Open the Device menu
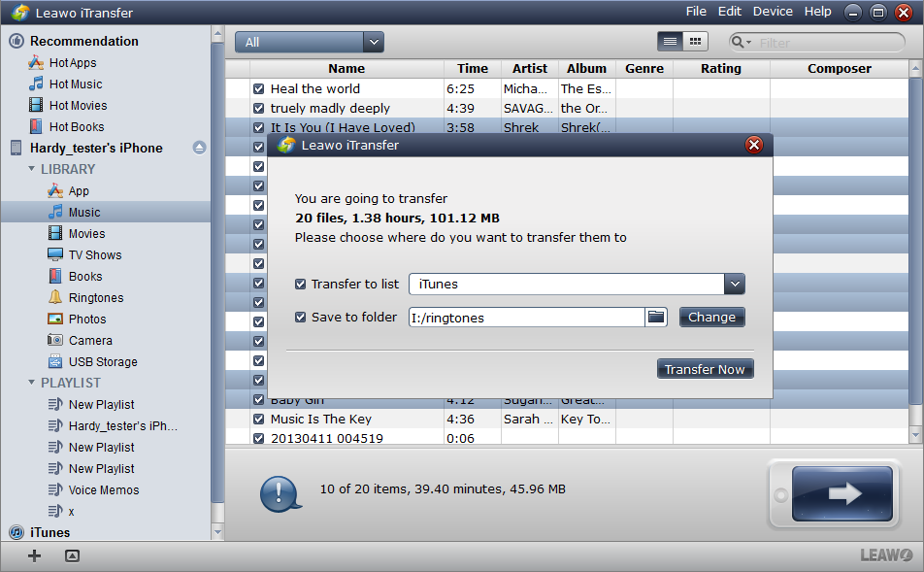The height and width of the screenshot is (572, 924). (773, 12)
